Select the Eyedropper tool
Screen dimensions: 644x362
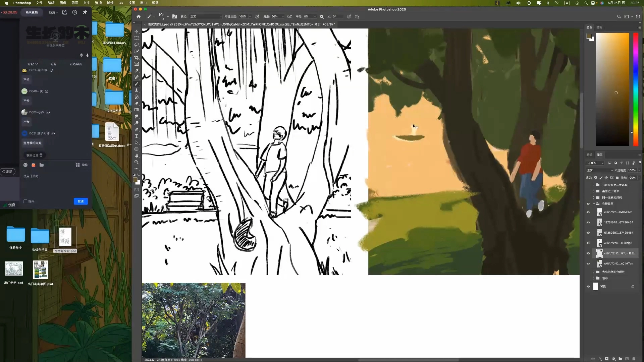[x=137, y=71]
